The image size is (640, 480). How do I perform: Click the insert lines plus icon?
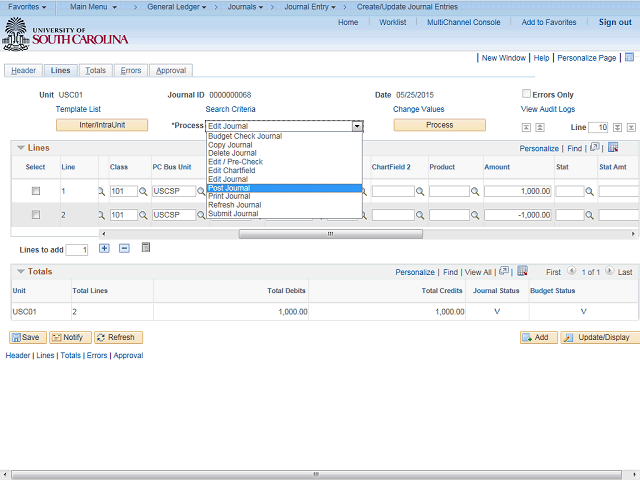(104, 248)
